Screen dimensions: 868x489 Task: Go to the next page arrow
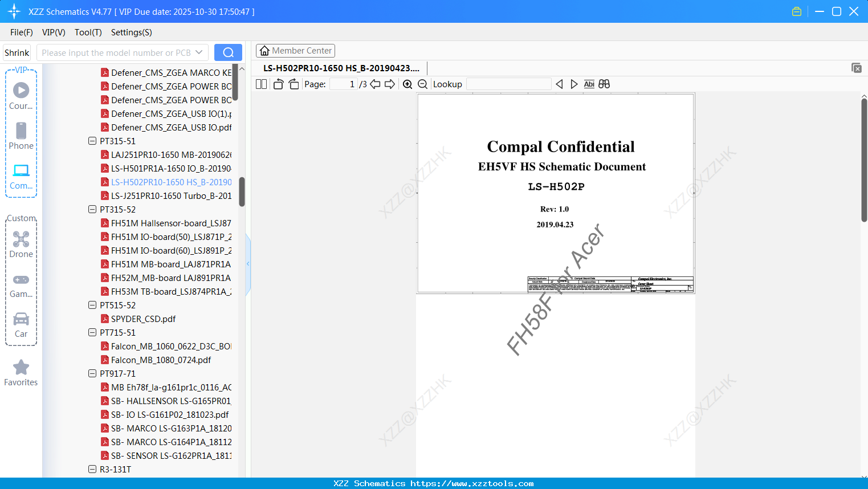[390, 84]
